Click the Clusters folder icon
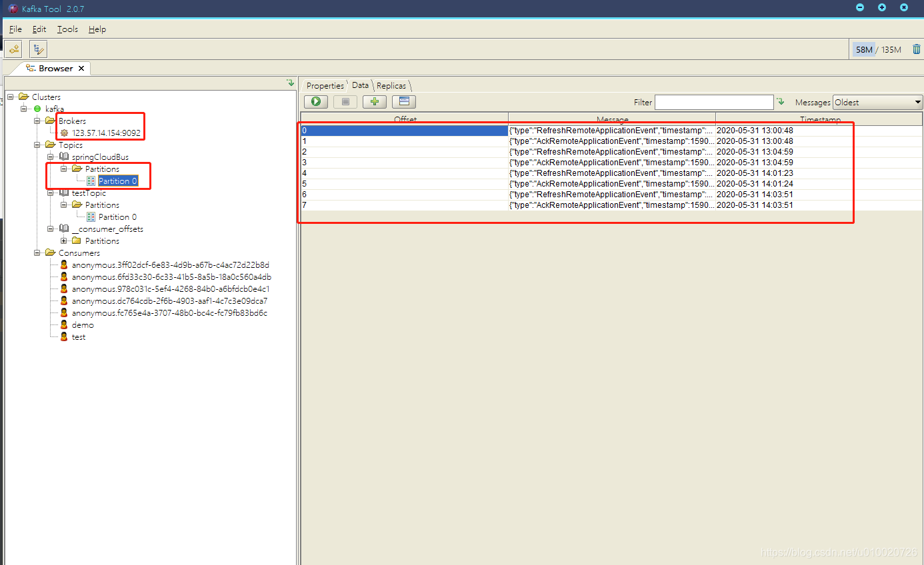This screenshot has height=565, width=924. coord(24,97)
